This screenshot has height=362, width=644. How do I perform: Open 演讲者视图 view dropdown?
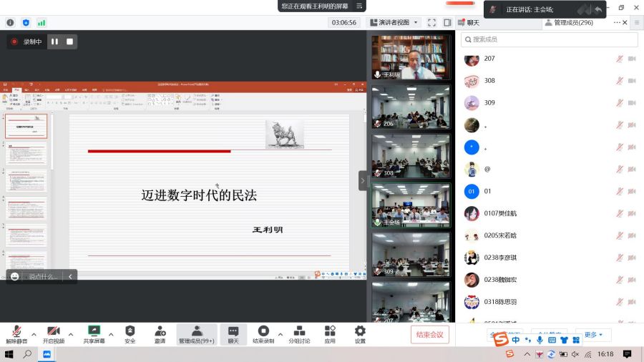tap(394, 22)
